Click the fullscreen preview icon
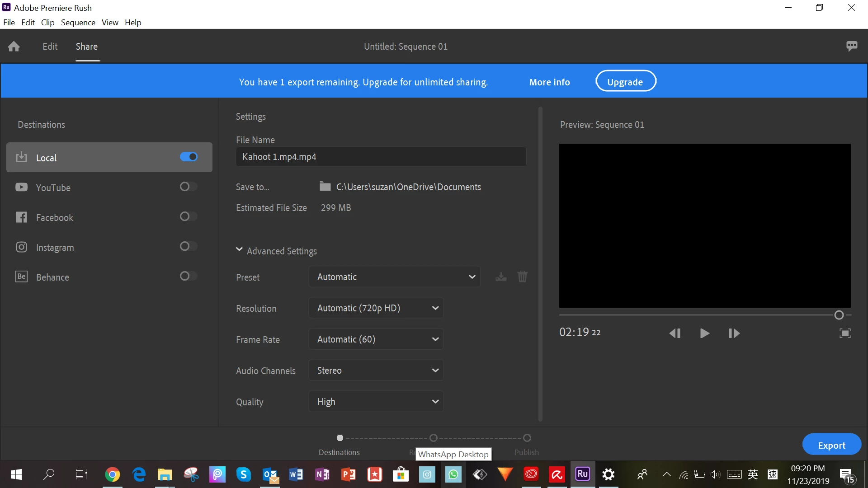868x488 pixels. coord(845,333)
